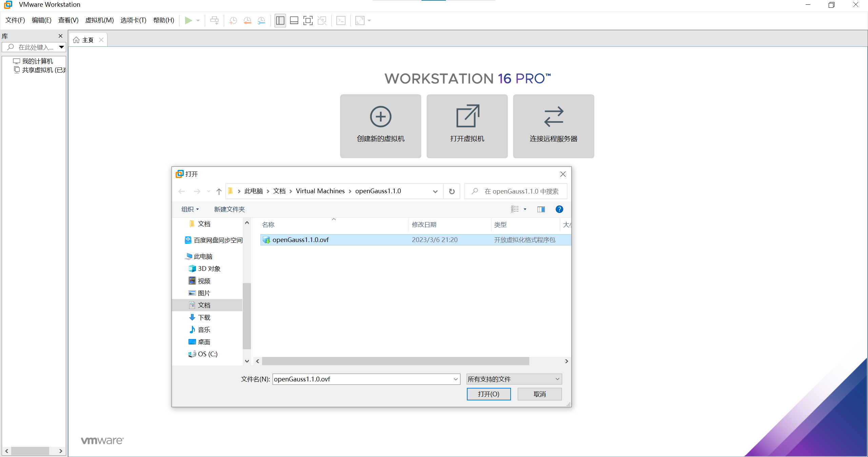
Task: Select 下载 in navigation pane
Action: point(199,317)
